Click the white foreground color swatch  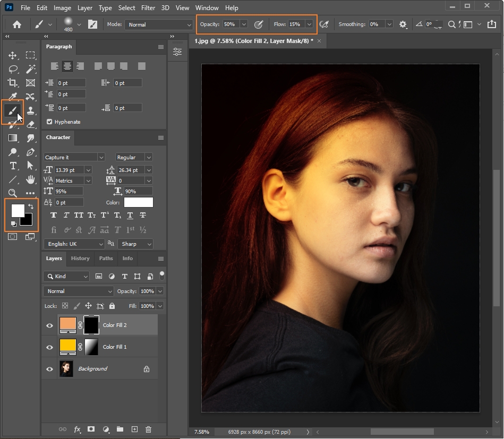click(17, 210)
